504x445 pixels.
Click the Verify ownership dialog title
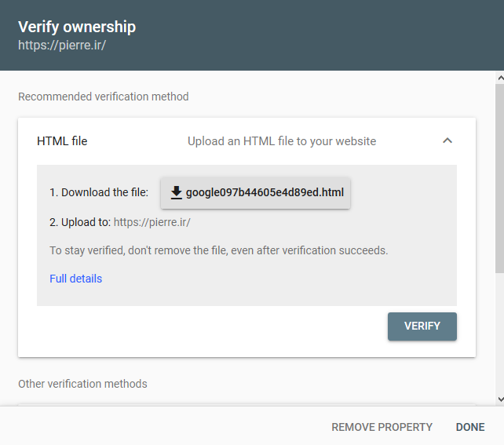77,27
